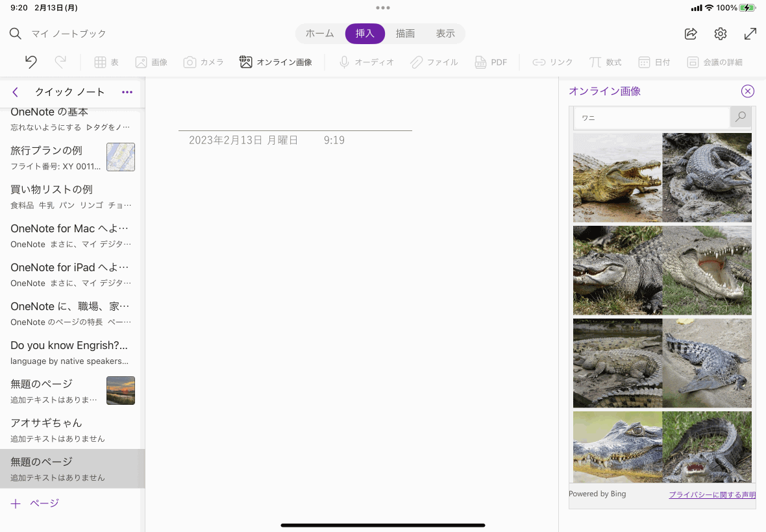Add a new page with ＋ ページ
The width and height of the screenshot is (766, 532).
point(34,503)
